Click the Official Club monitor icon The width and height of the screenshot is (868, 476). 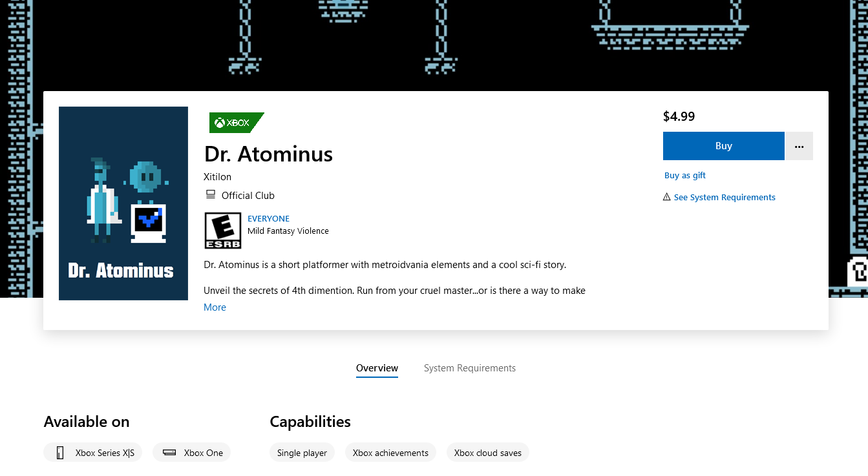pos(210,195)
